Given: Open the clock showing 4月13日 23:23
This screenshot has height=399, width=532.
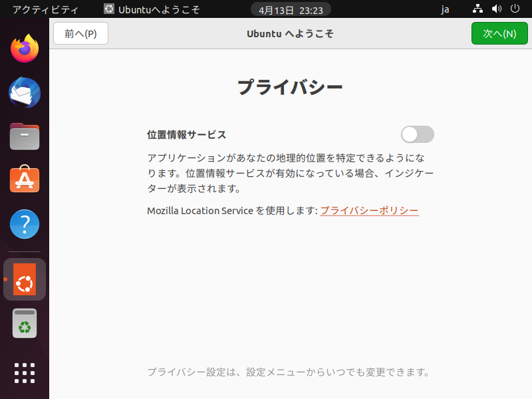Looking at the screenshot, I should (291, 10).
